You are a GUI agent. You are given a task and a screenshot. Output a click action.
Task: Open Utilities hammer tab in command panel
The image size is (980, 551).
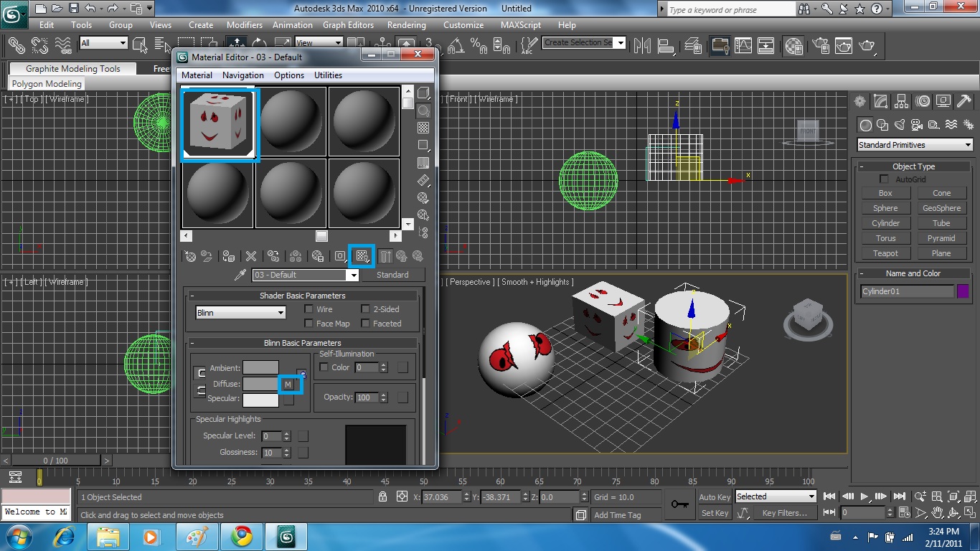964,101
